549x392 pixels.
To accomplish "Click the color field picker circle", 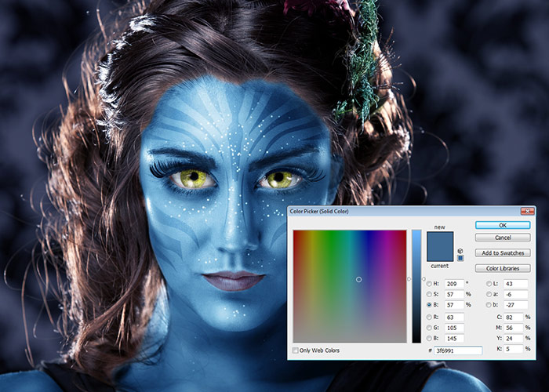I will [358, 279].
